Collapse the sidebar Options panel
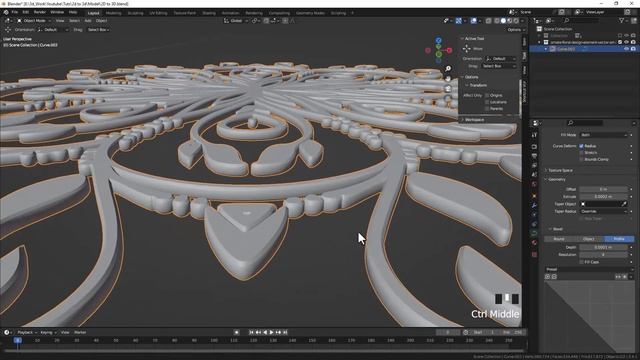 (x=471, y=77)
